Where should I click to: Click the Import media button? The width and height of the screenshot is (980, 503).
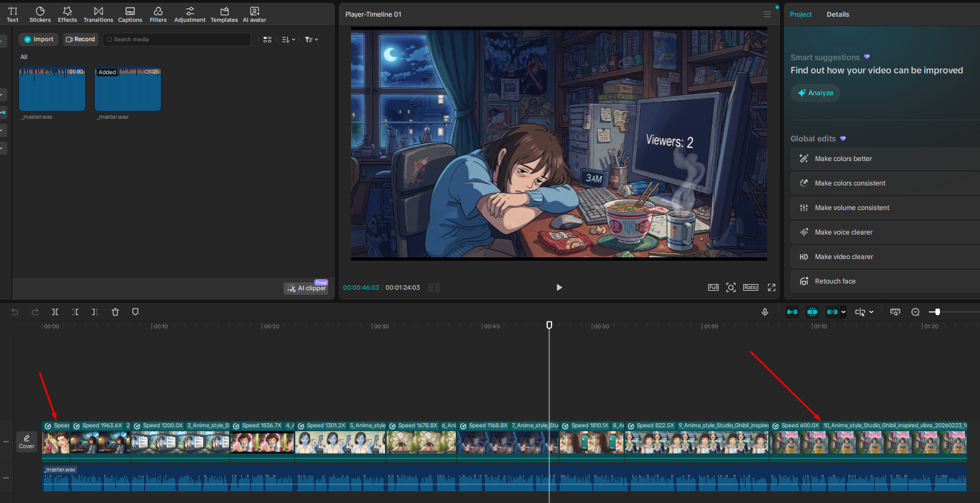[38, 40]
